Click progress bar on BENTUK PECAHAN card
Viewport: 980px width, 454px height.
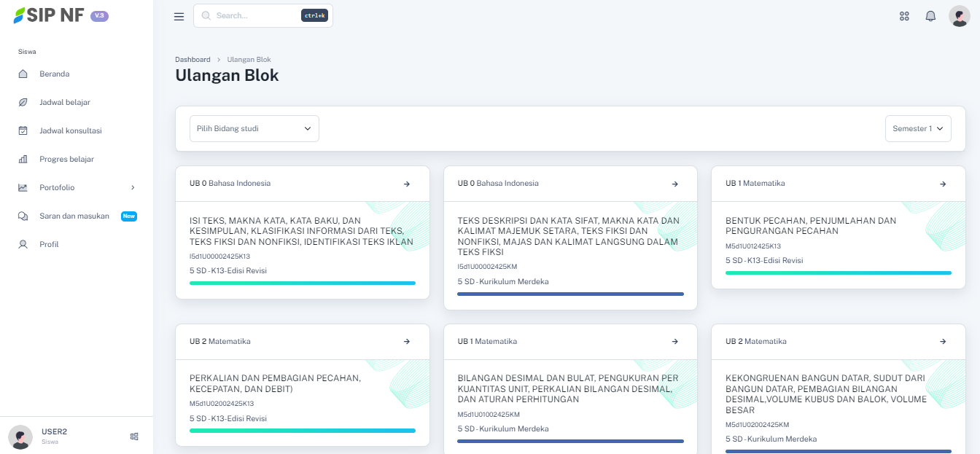(838, 273)
